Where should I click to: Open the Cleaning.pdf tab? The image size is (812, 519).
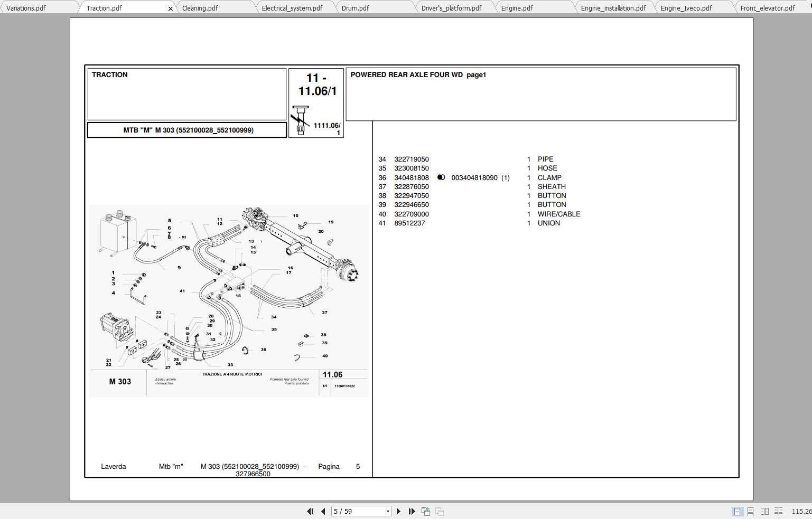[x=199, y=7]
